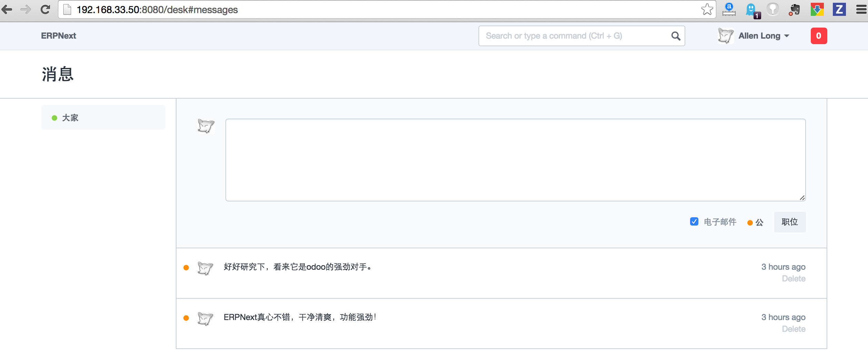Delete the ERPNext真心不错 message
Screen dimensions: 868x358
coord(794,329)
